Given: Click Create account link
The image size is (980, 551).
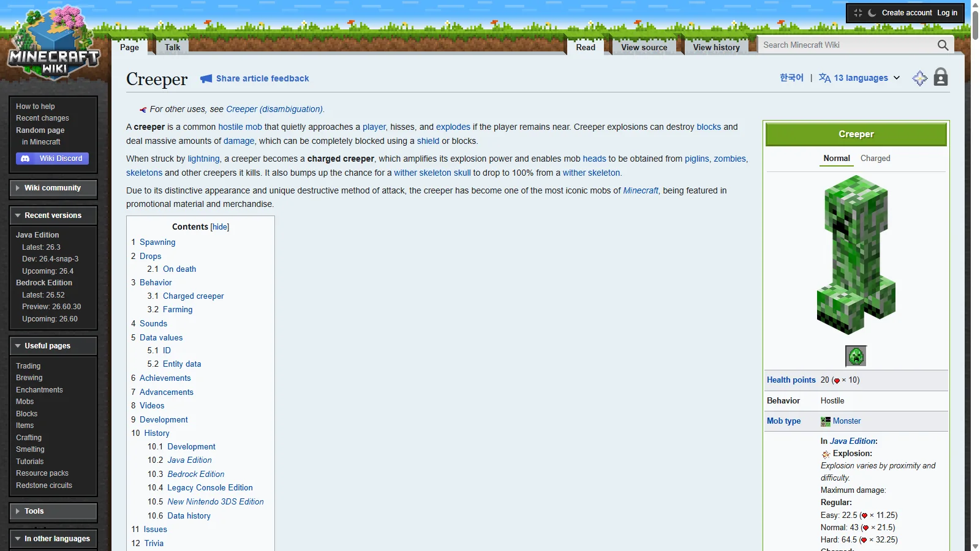Looking at the screenshot, I should (x=907, y=13).
